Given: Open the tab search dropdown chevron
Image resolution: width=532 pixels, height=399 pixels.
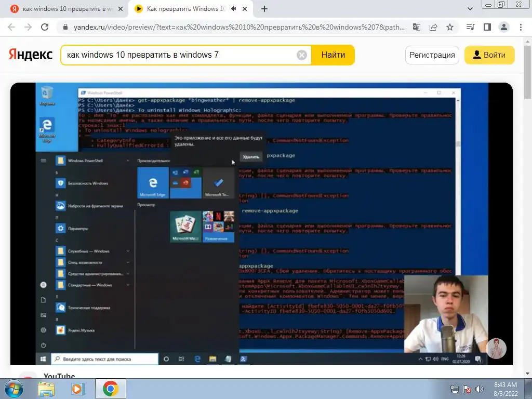Looking at the screenshot, I should 470,9.
